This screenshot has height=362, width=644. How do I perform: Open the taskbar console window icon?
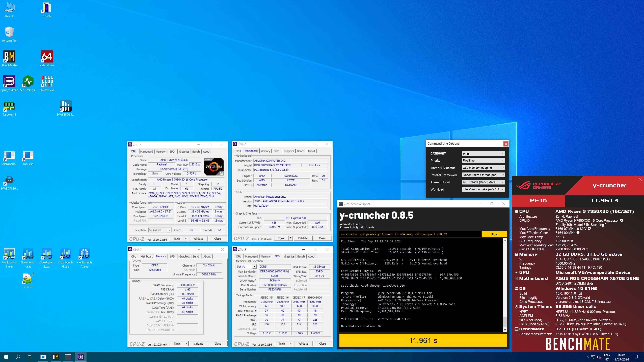68,357
